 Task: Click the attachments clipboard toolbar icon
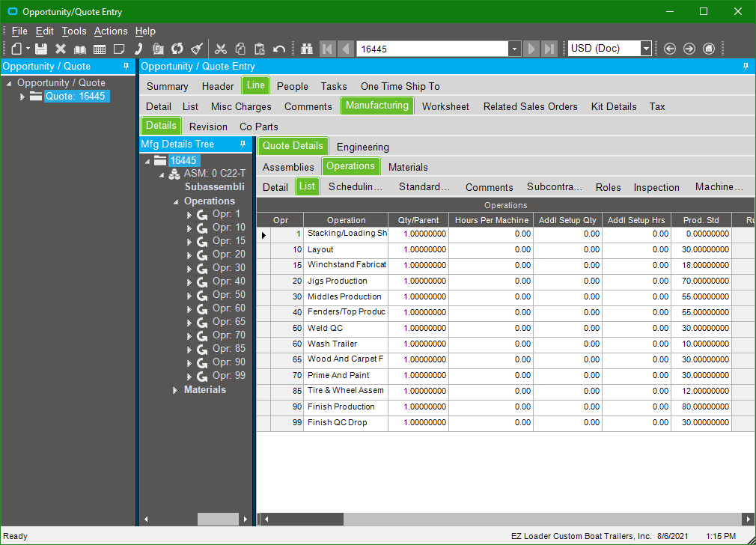coord(158,49)
